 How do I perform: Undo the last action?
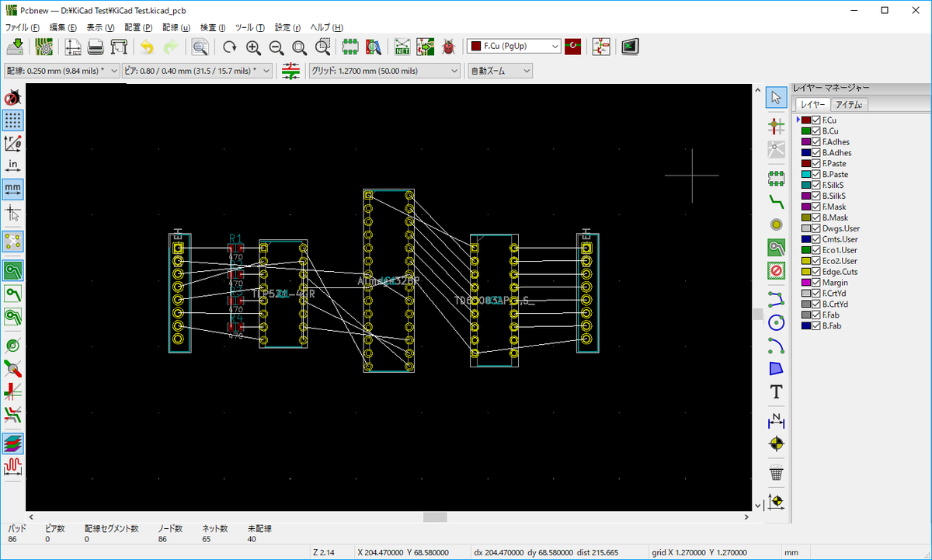point(147,47)
